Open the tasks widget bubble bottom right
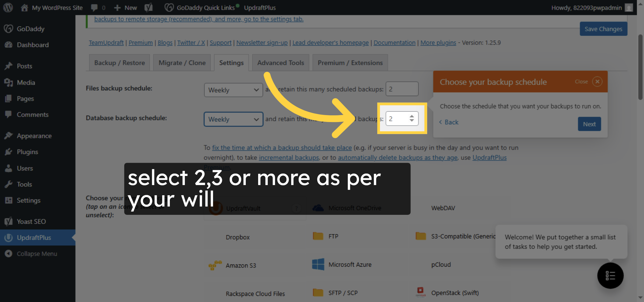Screen dimensions: 644x302 click(610, 276)
